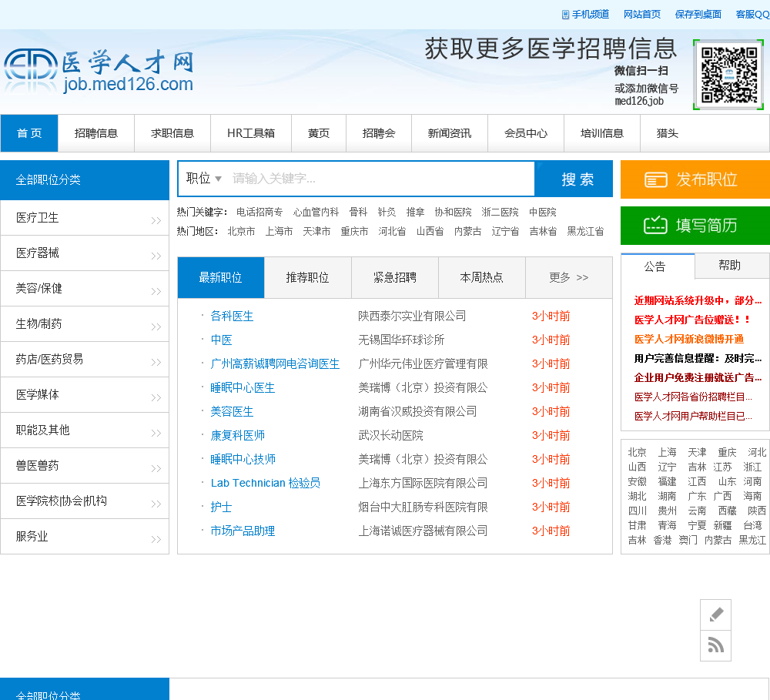Switch to the 紧急招聘 tab
Image resolution: width=770 pixels, height=700 pixels.
(394, 277)
